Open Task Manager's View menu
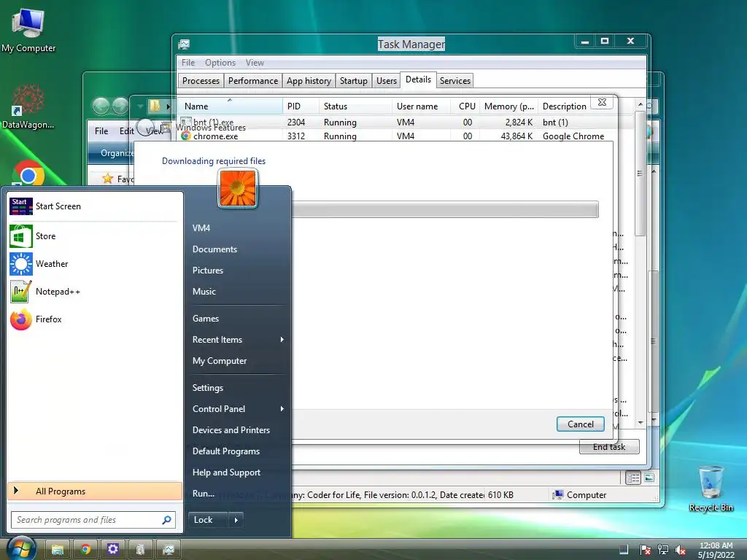The height and width of the screenshot is (560, 747). click(255, 63)
